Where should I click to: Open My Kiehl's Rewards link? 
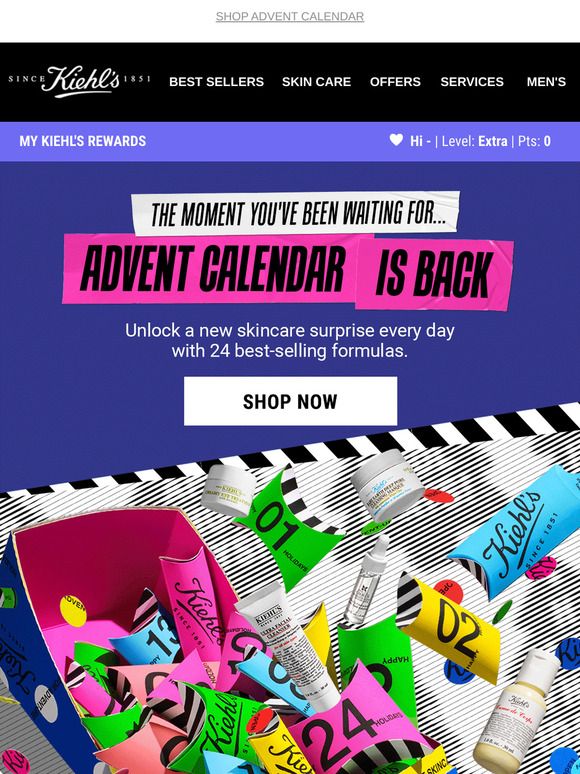point(82,141)
